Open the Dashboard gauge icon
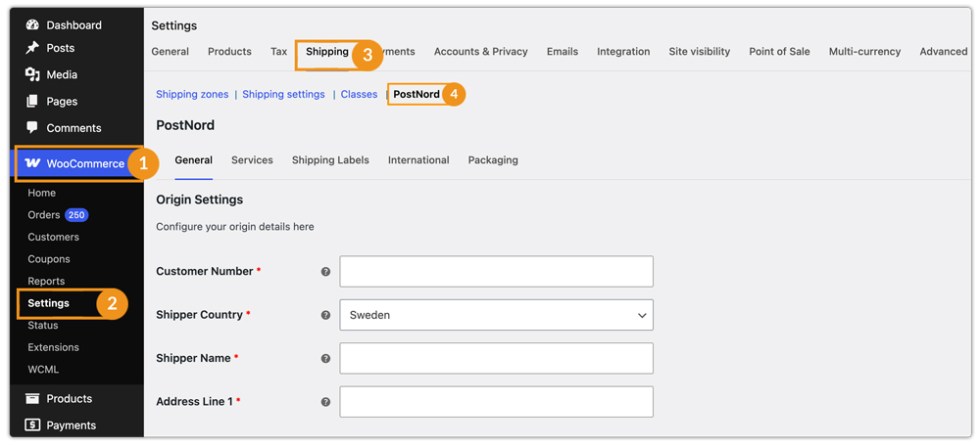This screenshot has height=445, width=980. click(32, 25)
